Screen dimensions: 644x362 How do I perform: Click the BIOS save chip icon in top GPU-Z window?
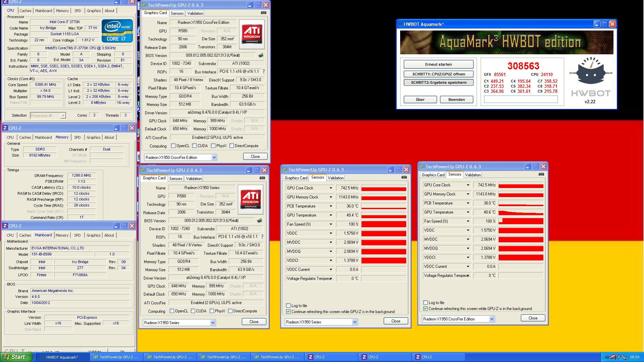261,55
